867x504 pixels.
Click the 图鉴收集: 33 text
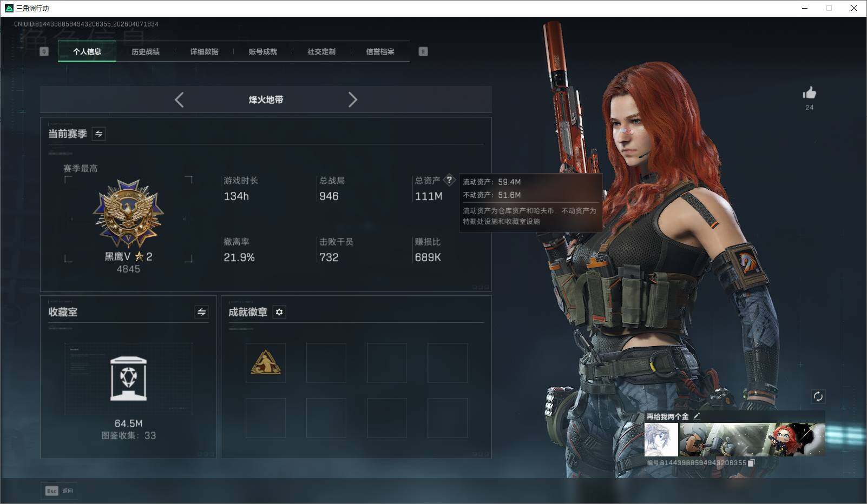point(129,436)
